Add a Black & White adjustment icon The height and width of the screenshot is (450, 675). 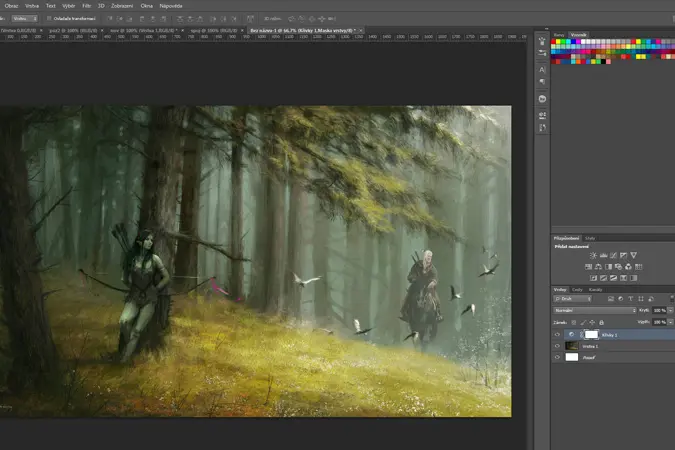point(608,267)
